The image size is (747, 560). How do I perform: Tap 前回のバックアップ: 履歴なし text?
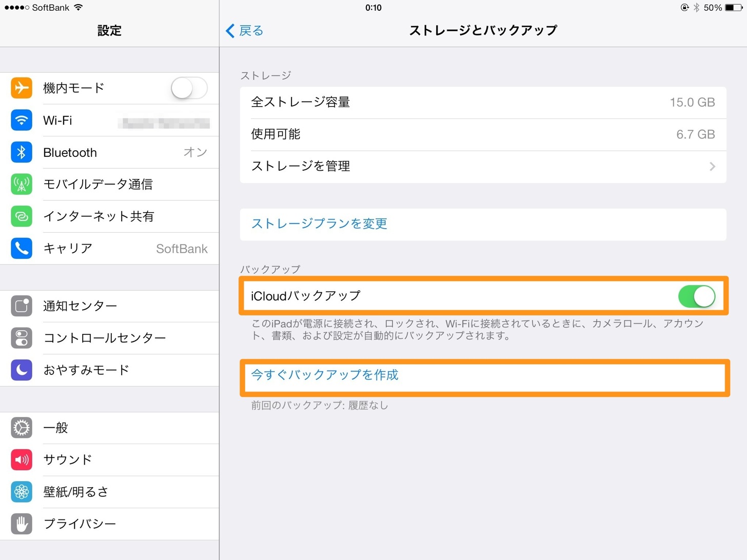coord(320,405)
